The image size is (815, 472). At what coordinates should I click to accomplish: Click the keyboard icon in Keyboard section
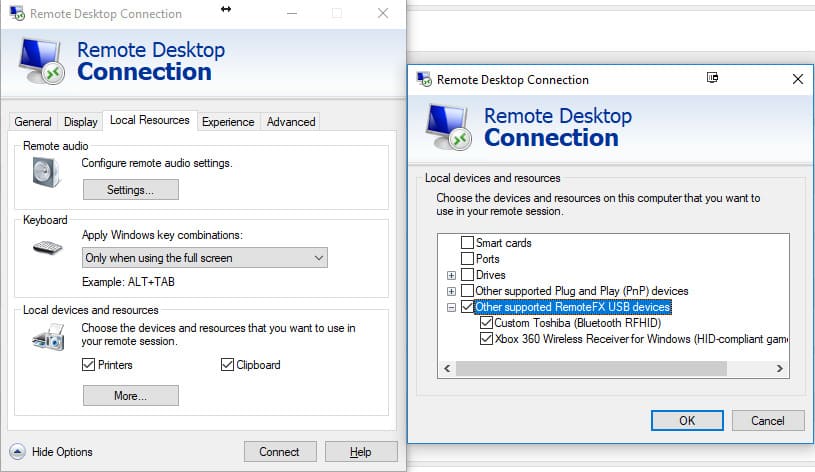coord(47,247)
